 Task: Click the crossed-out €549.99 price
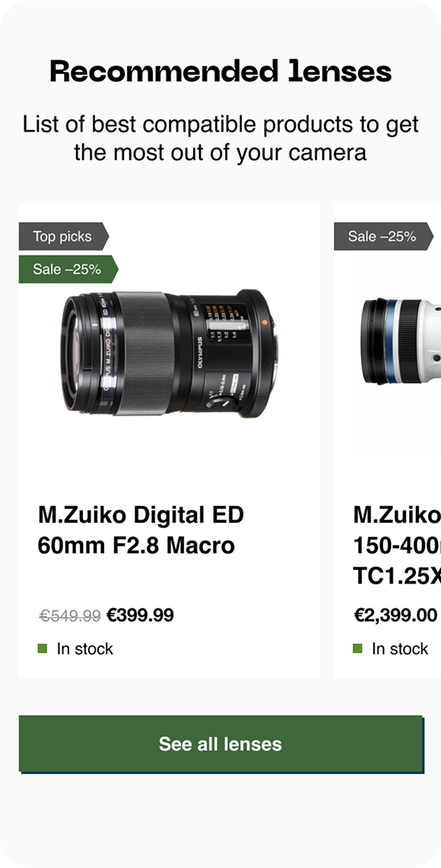click(x=69, y=615)
